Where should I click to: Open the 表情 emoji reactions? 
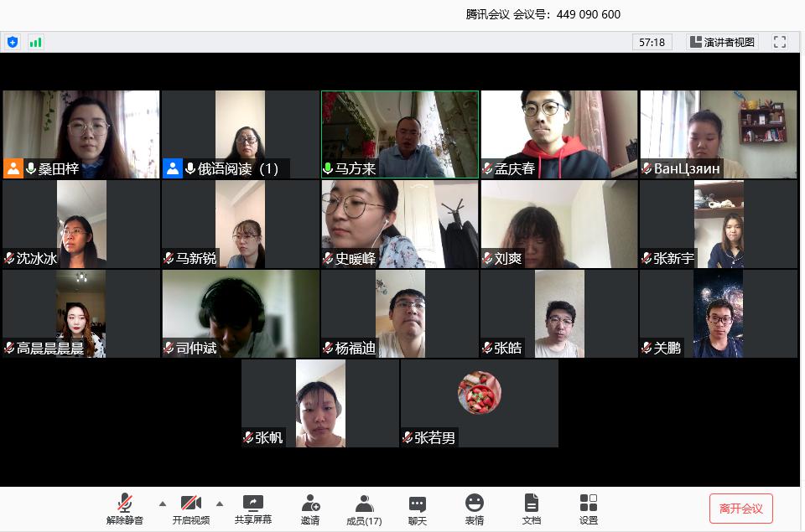point(475,509)
